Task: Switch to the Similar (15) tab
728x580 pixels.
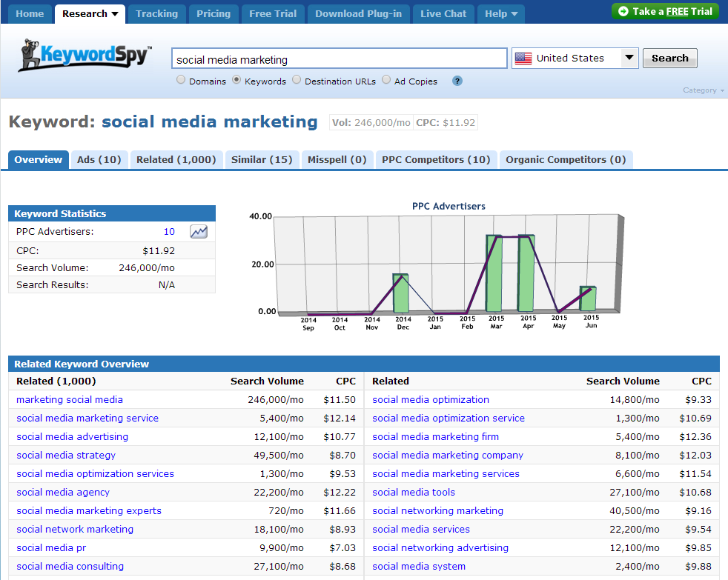Action: tap(262, 160)
